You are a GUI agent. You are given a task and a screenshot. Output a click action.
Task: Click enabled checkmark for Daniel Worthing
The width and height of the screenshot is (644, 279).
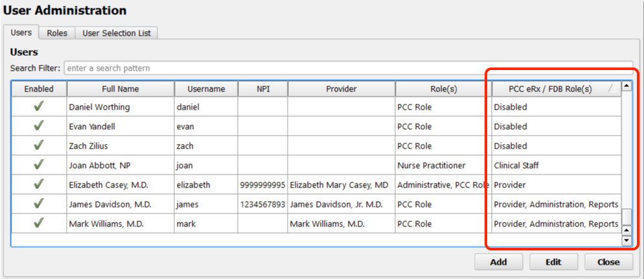[x=39, y=106]
